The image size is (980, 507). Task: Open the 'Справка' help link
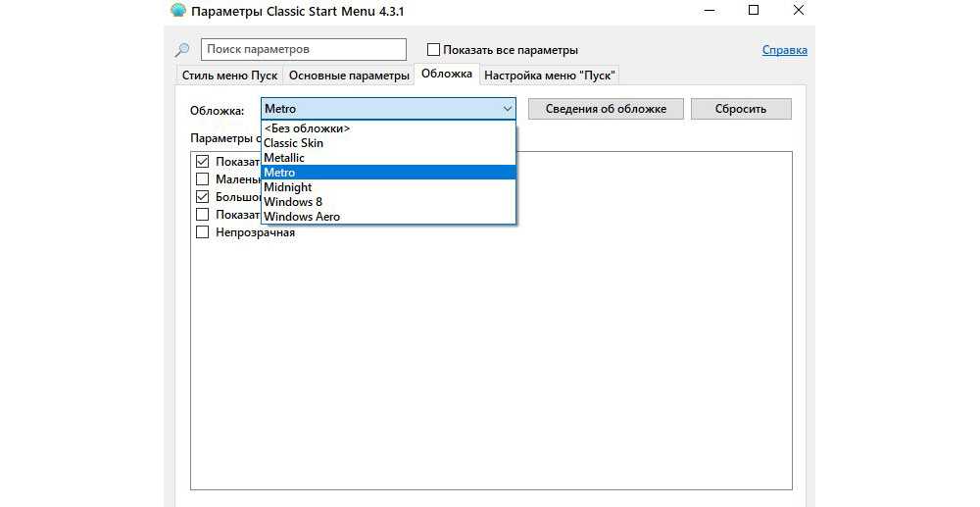point(784,50)
